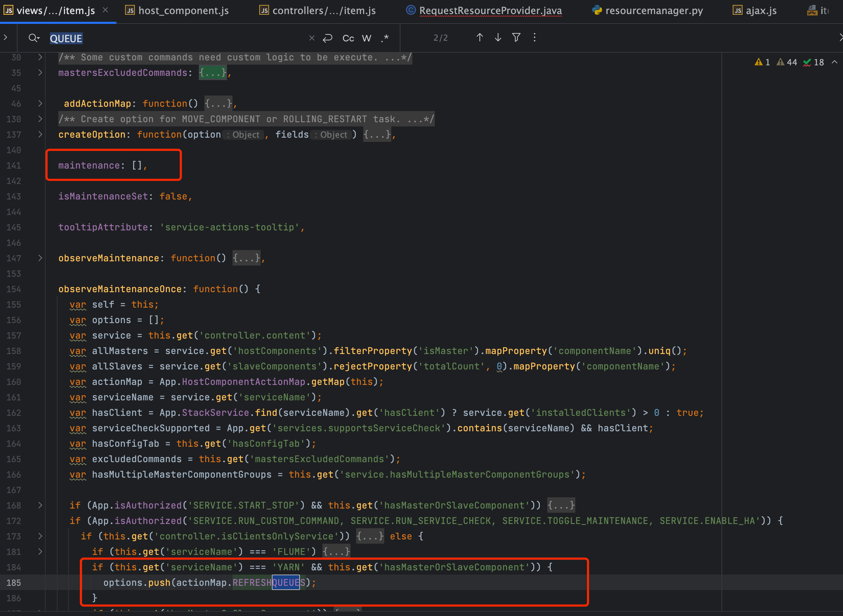843x616 pixels.
Task: Click the typo count 18 indicator
Action: pyautogui.click(x=813, y=62)
